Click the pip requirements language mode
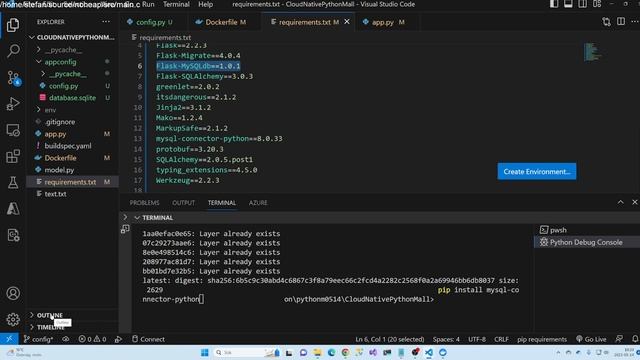 [542, 339]
